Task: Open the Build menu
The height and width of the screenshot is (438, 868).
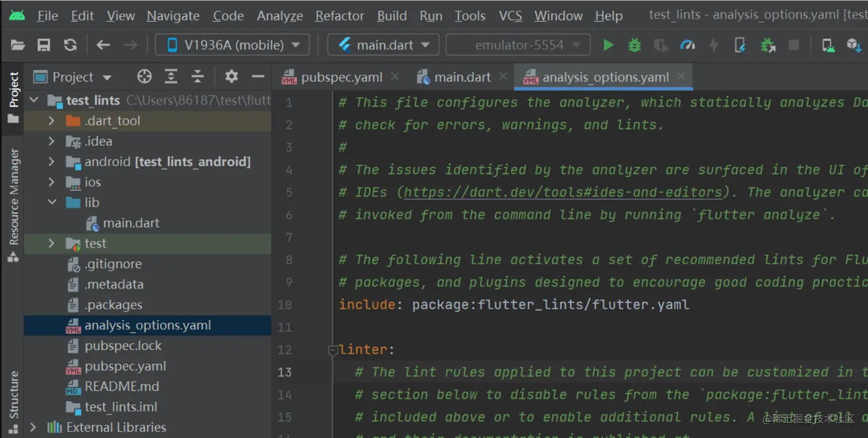Action: tap(392, 15)
